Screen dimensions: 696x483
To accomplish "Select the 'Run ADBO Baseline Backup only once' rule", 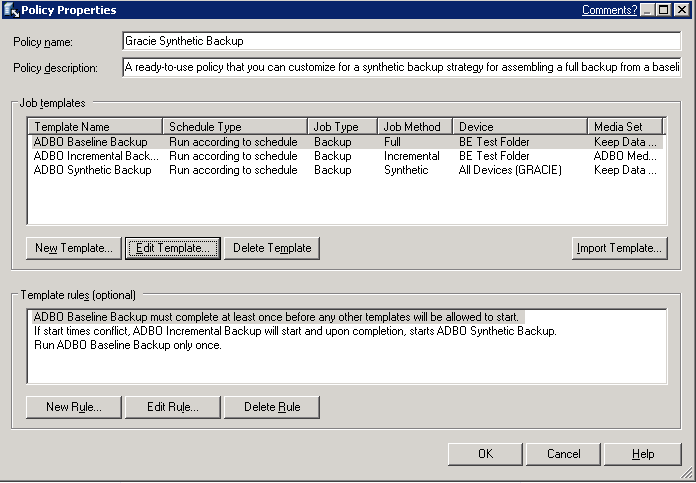I will [x=128, y=345].
